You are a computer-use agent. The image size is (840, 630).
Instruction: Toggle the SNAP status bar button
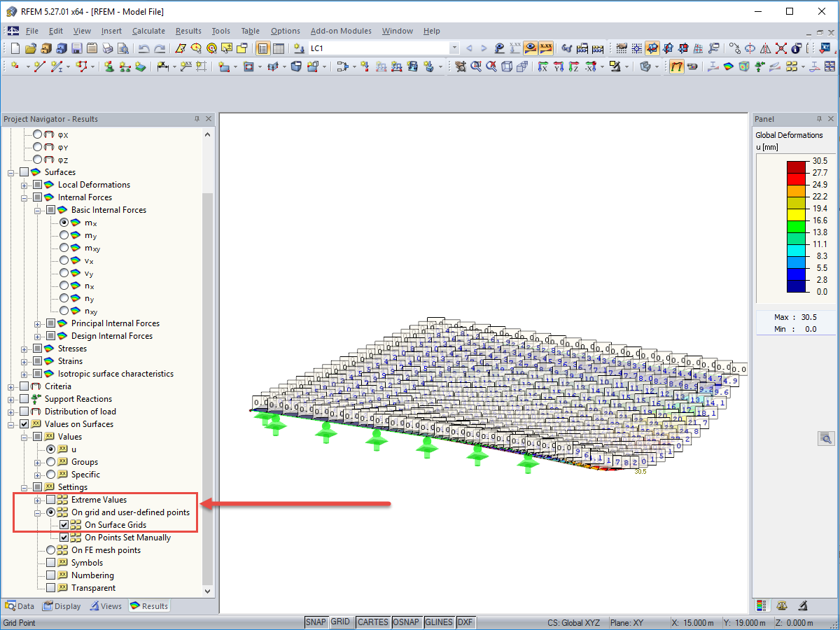click(316, 622)
